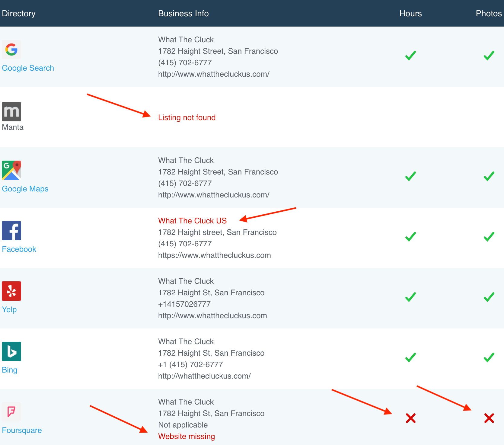Click 'What The Cluck' name in Google Maps row
This screenshot has height=445, width=504.
point(186,160)
